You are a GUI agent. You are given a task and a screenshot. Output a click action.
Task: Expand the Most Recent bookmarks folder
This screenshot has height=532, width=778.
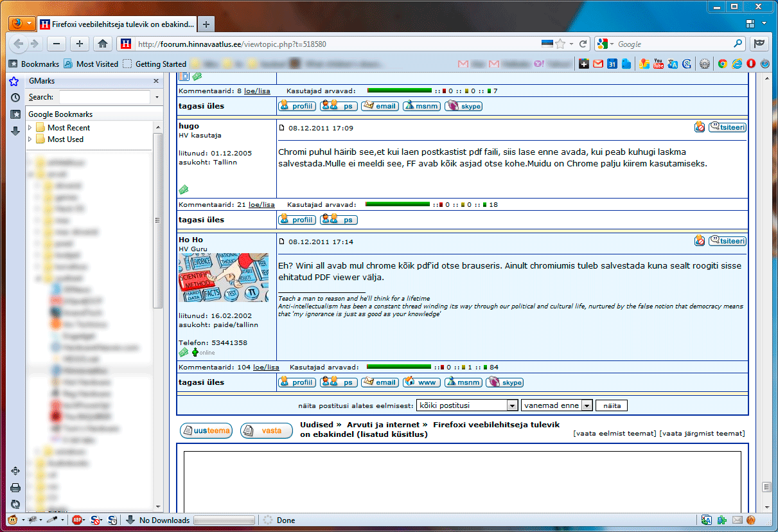(x=30, y=128)
